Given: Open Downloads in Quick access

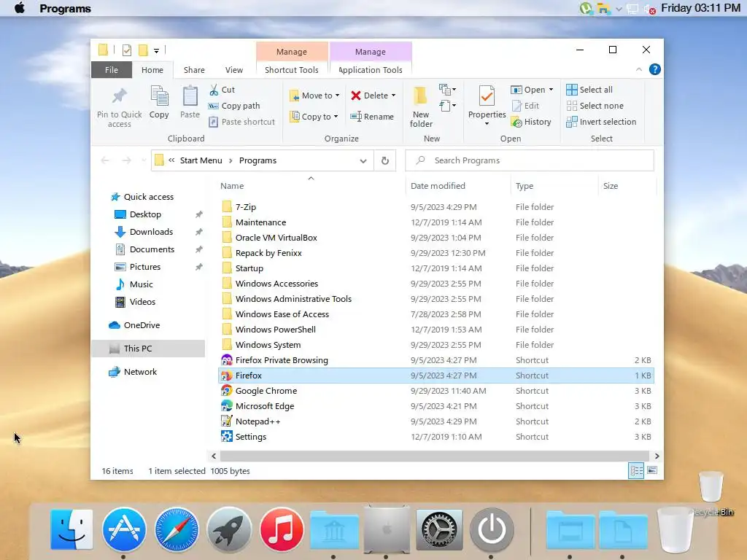Looking at the screenshot, I should click(151, 232).
